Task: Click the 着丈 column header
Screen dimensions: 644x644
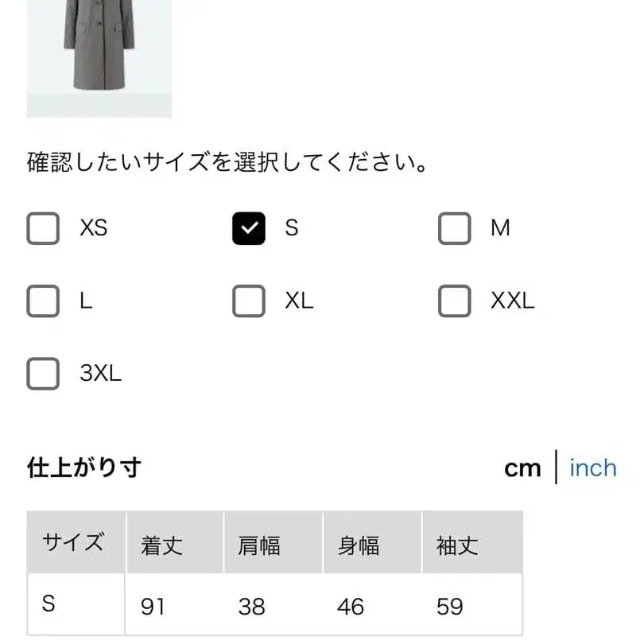Action: coord(162,545)
